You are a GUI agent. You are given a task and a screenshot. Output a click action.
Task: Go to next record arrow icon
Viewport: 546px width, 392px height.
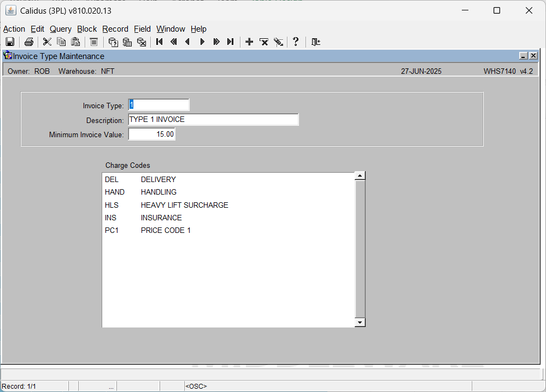(x=202, y=42)
